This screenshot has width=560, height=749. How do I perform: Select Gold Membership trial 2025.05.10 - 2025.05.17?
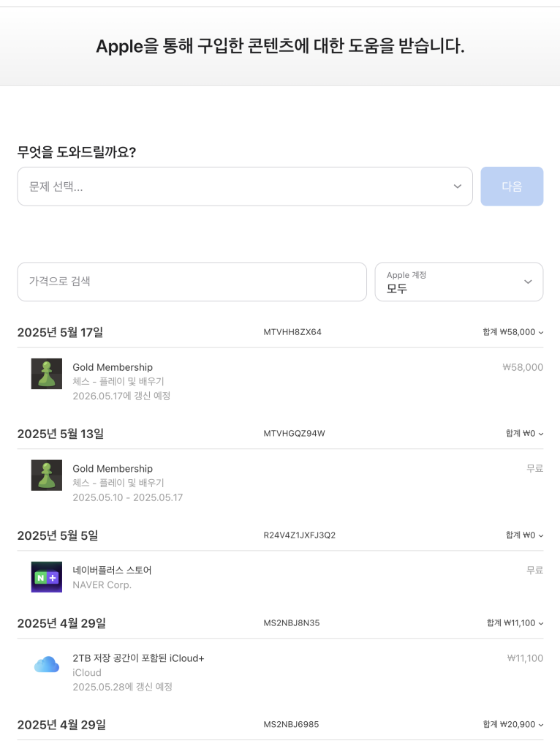pyautogui.click(x=280, y=483)
